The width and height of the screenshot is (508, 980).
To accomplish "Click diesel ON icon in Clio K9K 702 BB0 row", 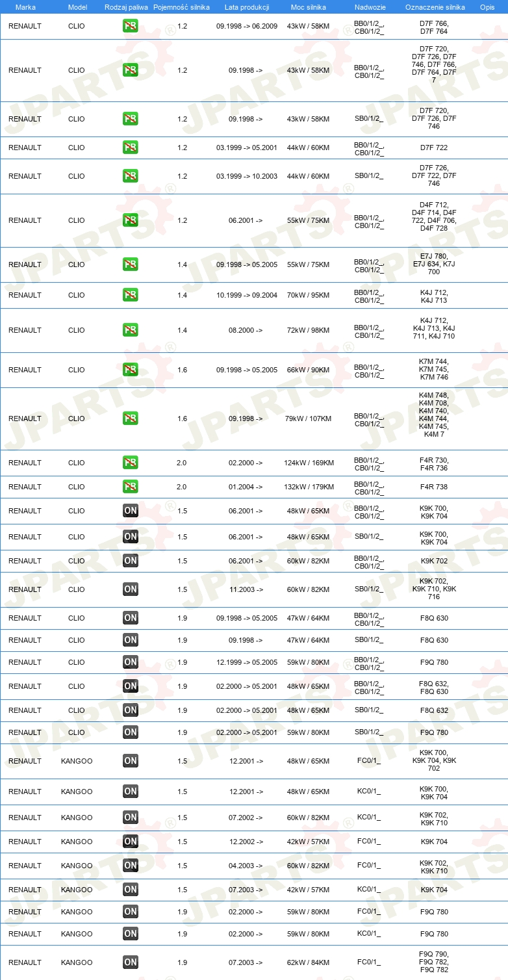I will click(x=131, y=561).
